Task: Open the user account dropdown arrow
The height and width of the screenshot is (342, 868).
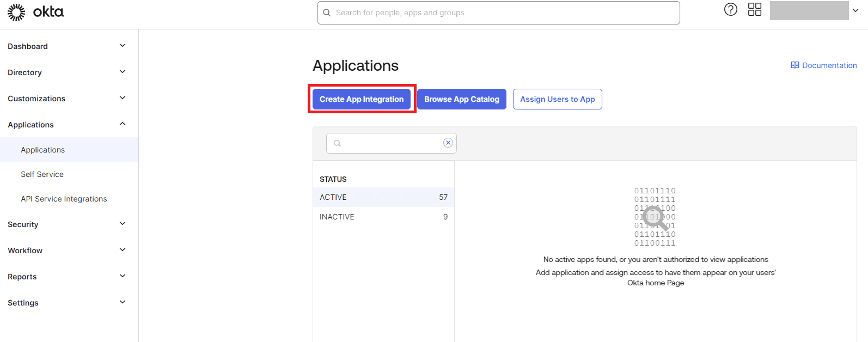Action: (x=855, y=10)
